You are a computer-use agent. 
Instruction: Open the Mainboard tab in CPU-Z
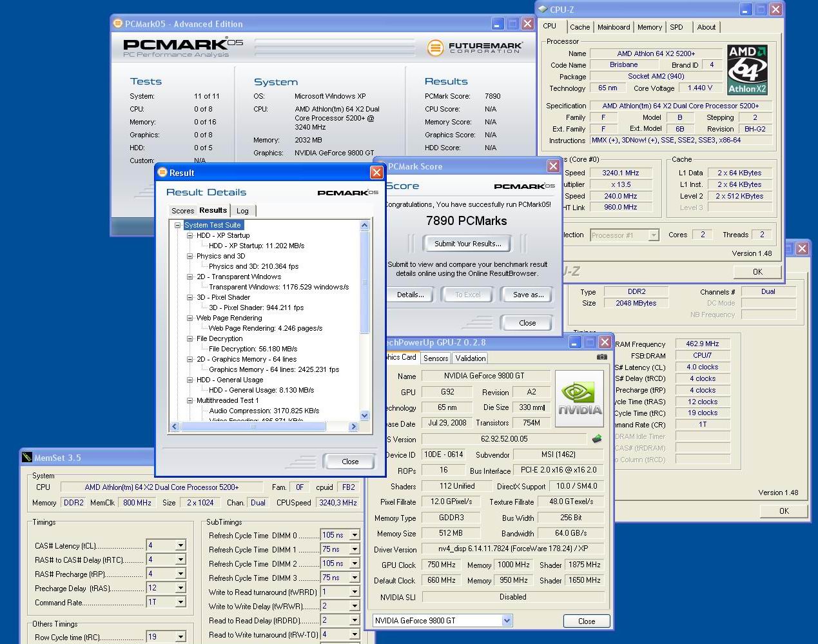(614, 27)
